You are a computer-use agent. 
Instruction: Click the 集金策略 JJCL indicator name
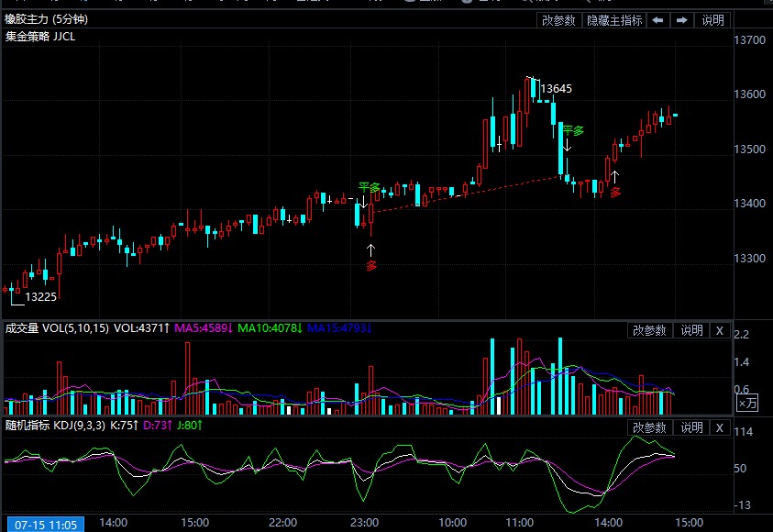coord(40,38)
